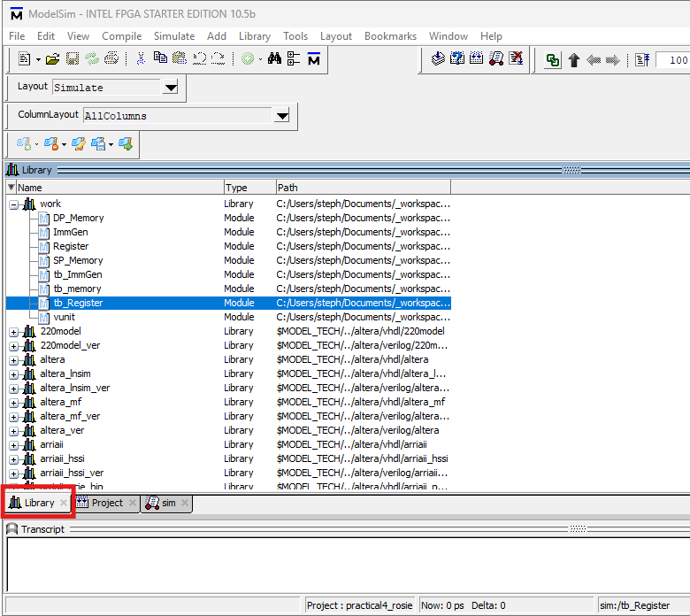
Task: Click the first bookmark add icon
Action: point(24,143)
